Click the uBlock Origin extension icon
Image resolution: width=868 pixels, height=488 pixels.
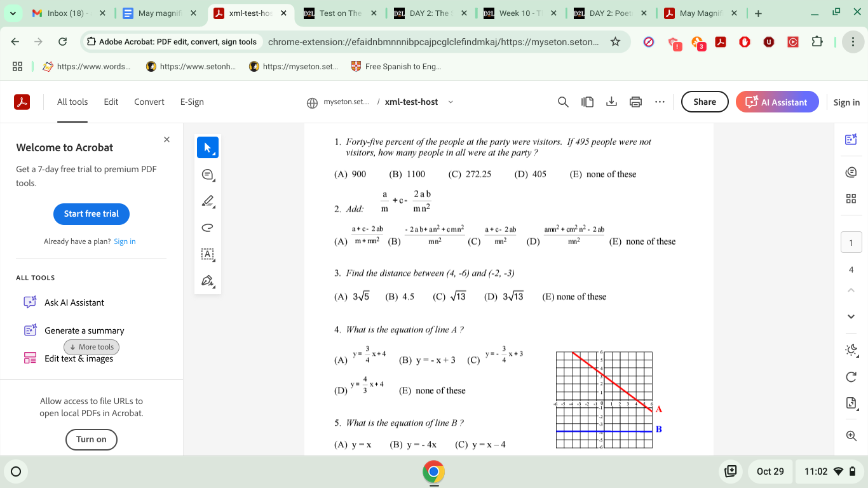pos(769,42)
